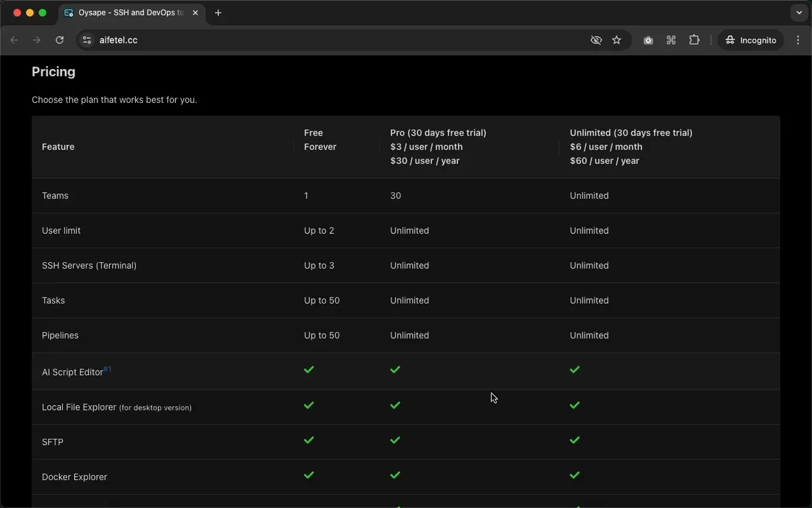Open the #1 footnote link by AI Script Editor

[x=107, y=369]
